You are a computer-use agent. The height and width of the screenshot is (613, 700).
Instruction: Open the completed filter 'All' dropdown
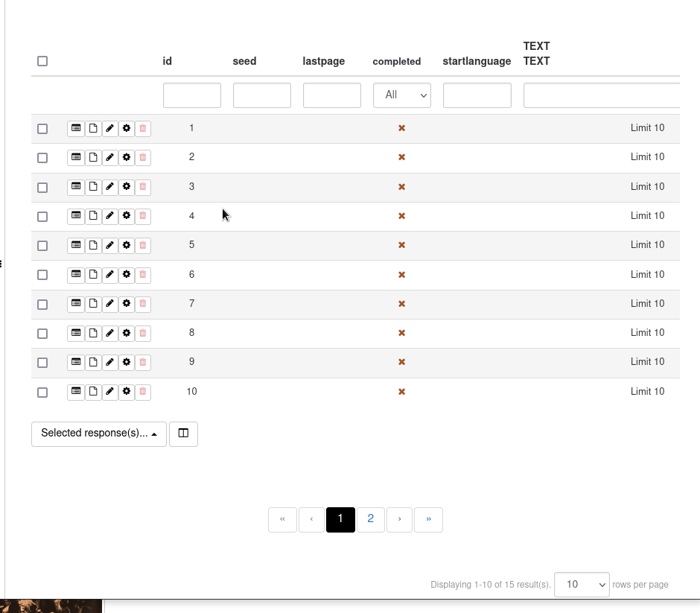click(x=402, y=95)
